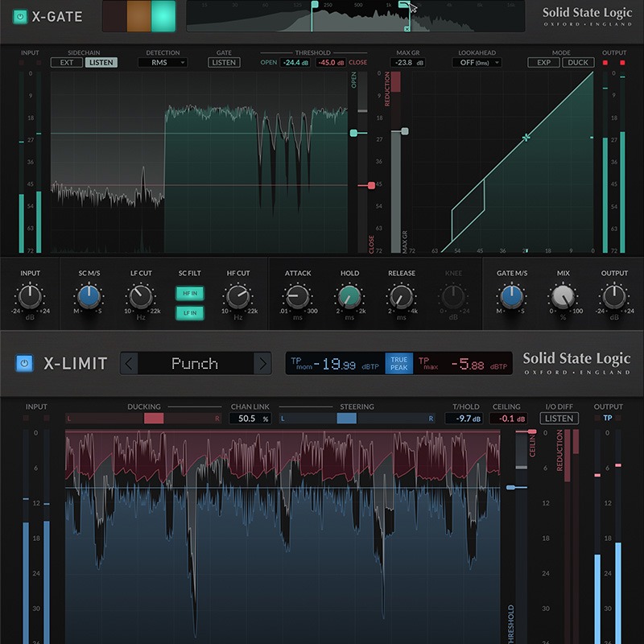Click the close threshold -45.0 dB field
The height and width of the screenshot is (644, 644).
pyautogui.click(x=331, y=63)
